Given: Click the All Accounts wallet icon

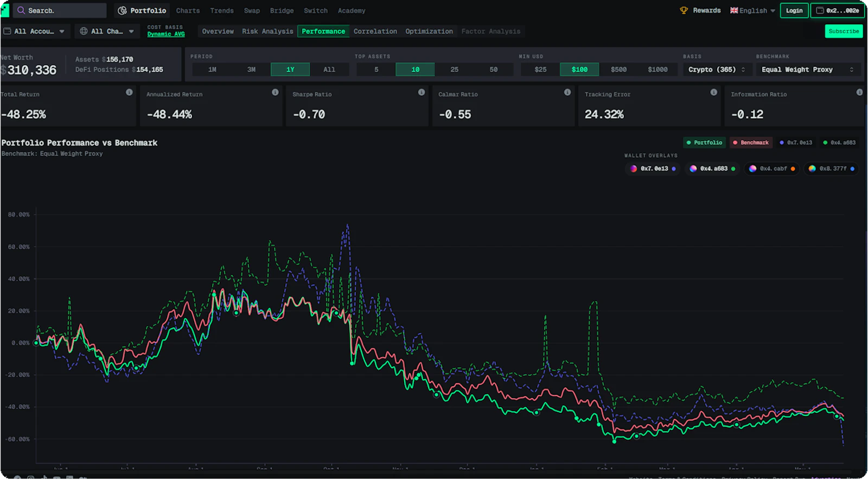Looking at the screenshot, I should click(7, 31).
